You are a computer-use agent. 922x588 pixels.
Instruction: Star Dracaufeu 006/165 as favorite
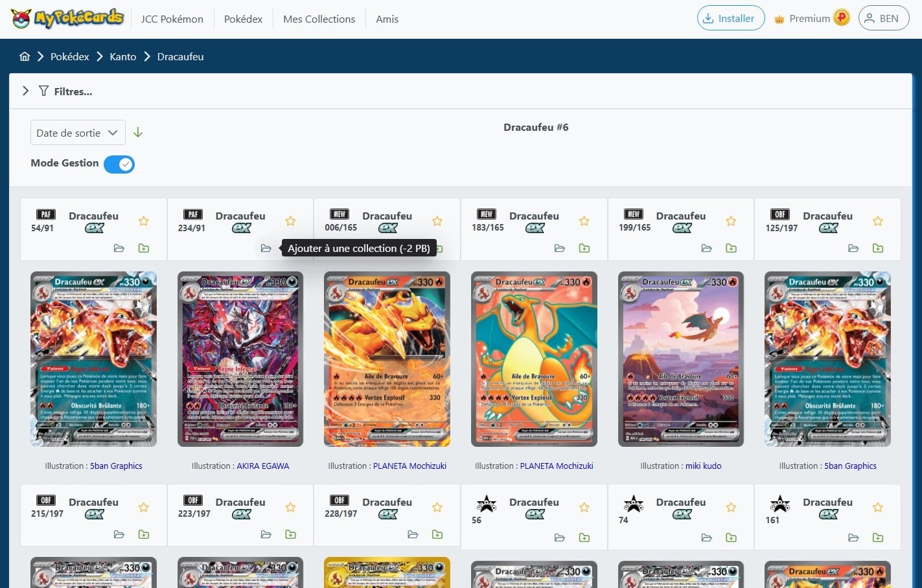tap(437, 220)
